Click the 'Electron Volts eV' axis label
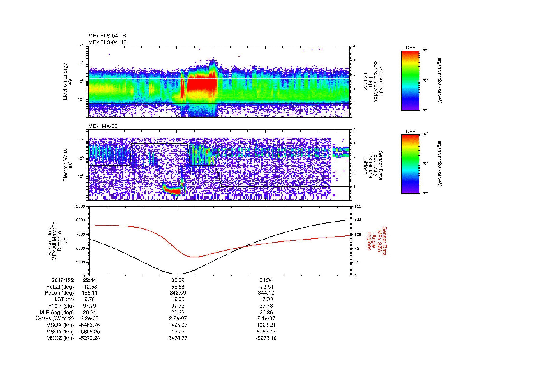This screenshot has height=392, width=555. pos(67,165)
